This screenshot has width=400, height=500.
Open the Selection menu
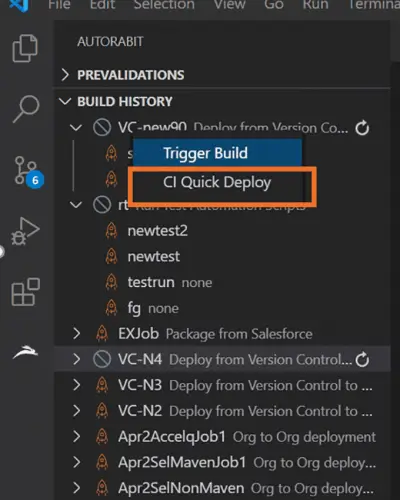[164, 5]
